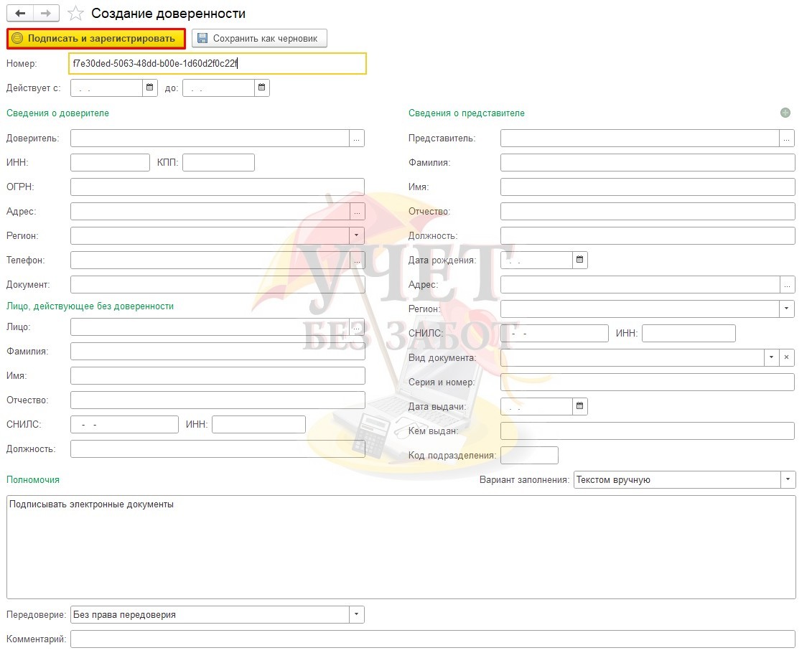Click the back navigation arrow
This screenshot has height=653, width=812.
(19, 14)
